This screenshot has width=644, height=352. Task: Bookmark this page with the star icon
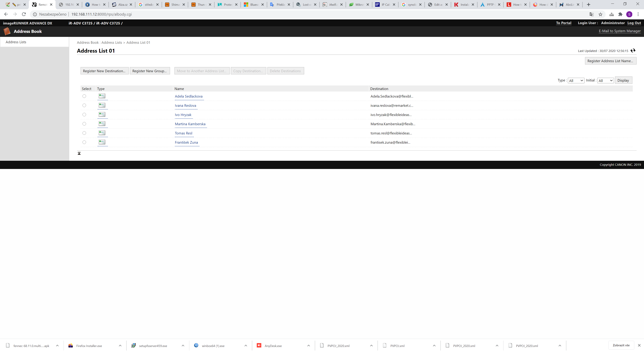coord(601,14)
